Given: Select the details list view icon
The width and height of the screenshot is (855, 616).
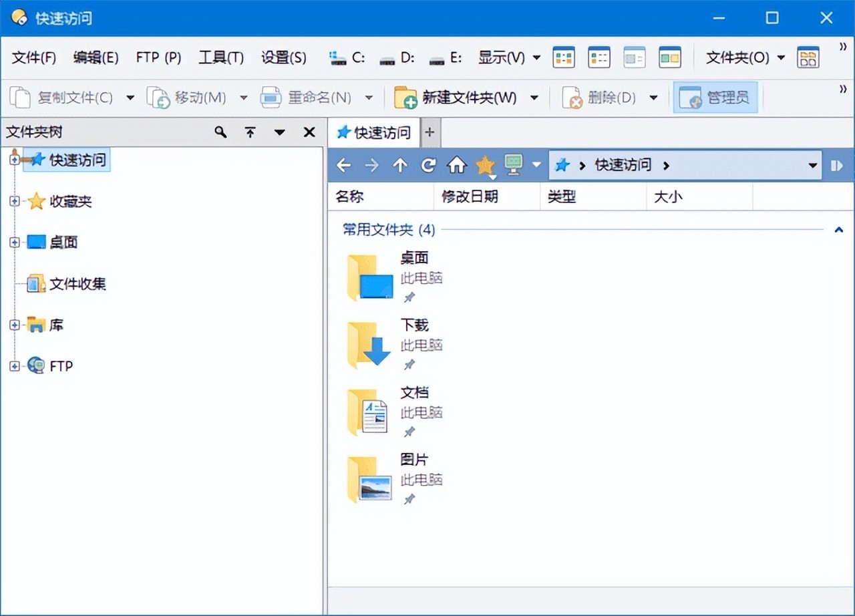Looking at the screenshot, I should click(599, 57).
